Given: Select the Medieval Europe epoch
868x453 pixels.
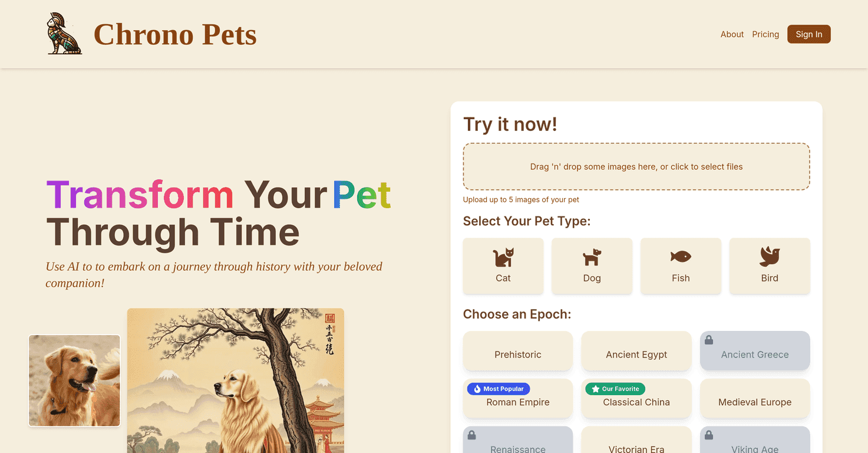Looking at the screenshot, I should pyautogui.click(x=755, y=402).
